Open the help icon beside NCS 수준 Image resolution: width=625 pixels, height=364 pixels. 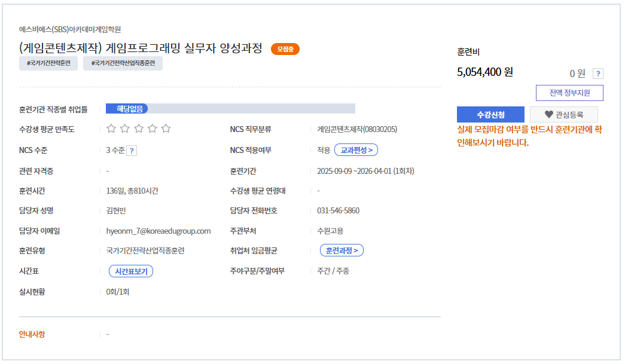pos(132,151)
